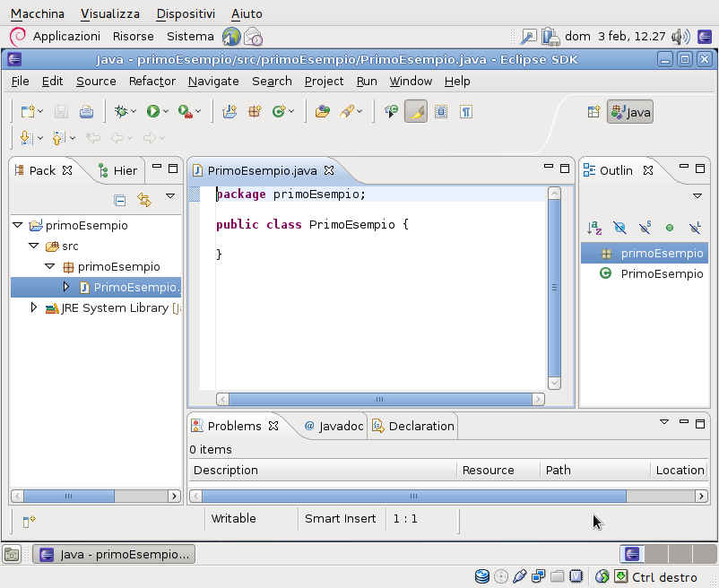Open the New wizard dropdown arrow

(40, 111)
